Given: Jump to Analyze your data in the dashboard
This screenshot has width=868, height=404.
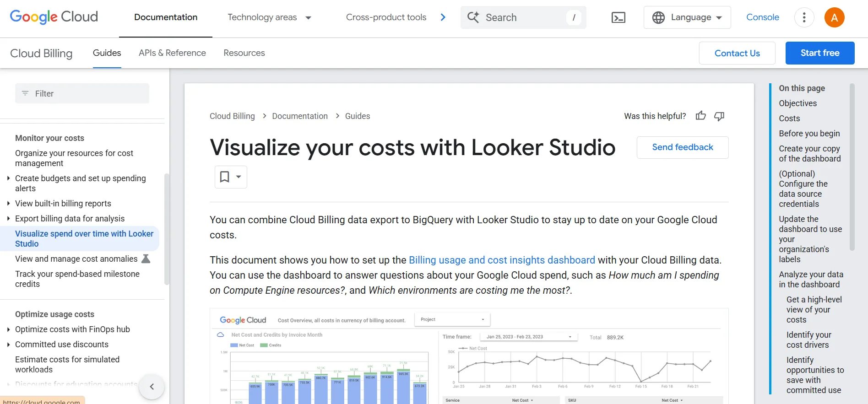Looking at the screenshot, I should [811, 279].
